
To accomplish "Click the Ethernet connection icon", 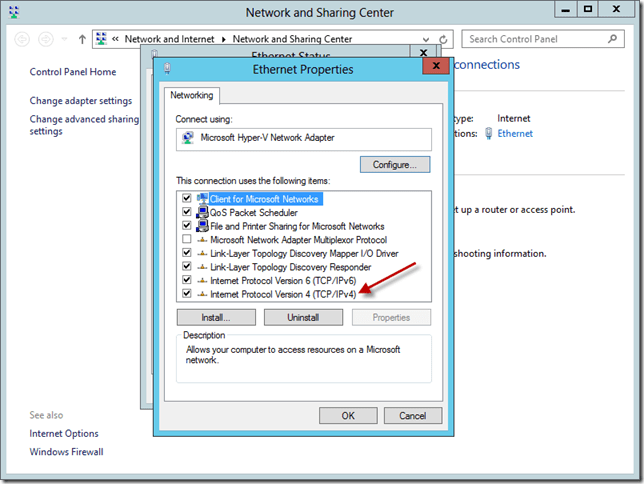I will pos(488,133).
